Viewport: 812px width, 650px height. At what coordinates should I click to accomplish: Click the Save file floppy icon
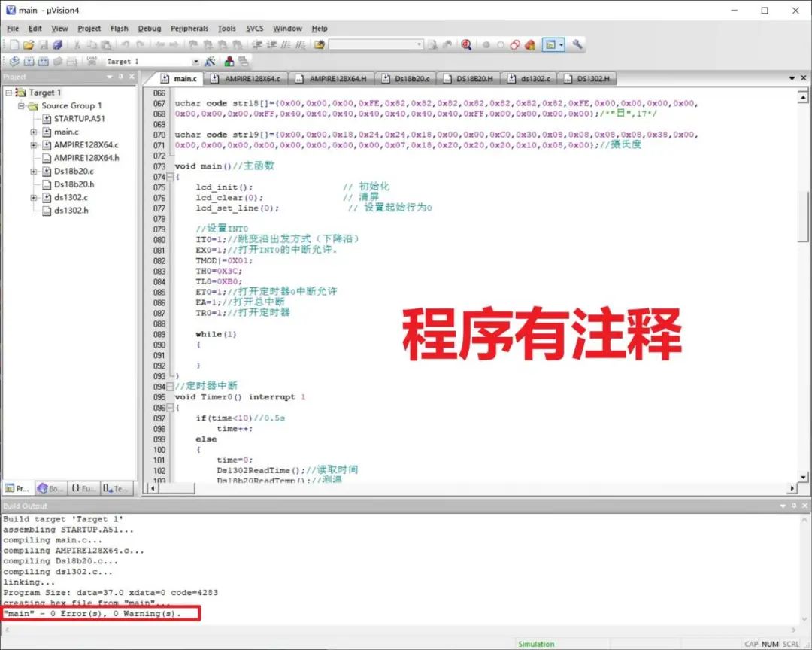click(44, 45)
